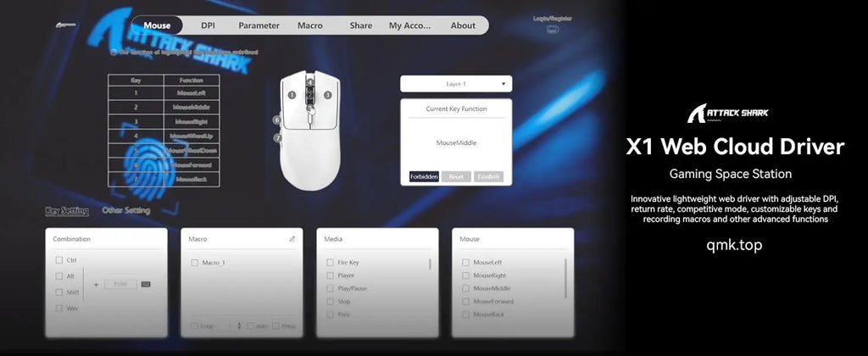Switch to Other Setting tab

pos(126,210)
